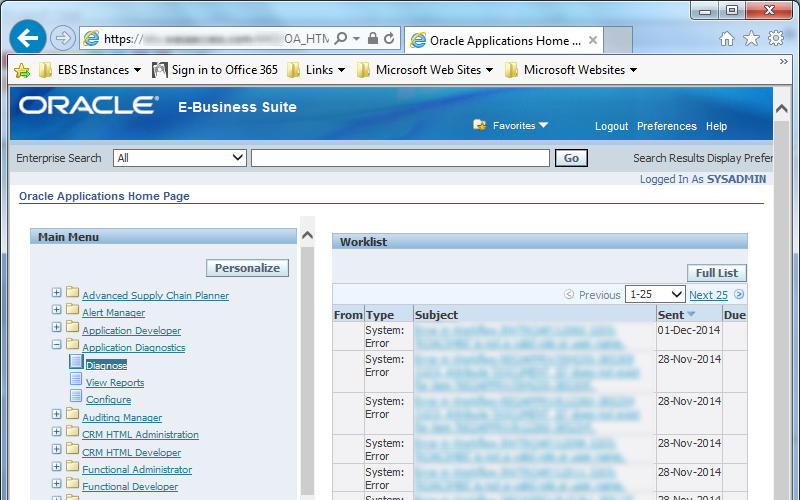Open the Functional Developer link
Viewport: 800px width, 500px height.
tap(130, 487)
